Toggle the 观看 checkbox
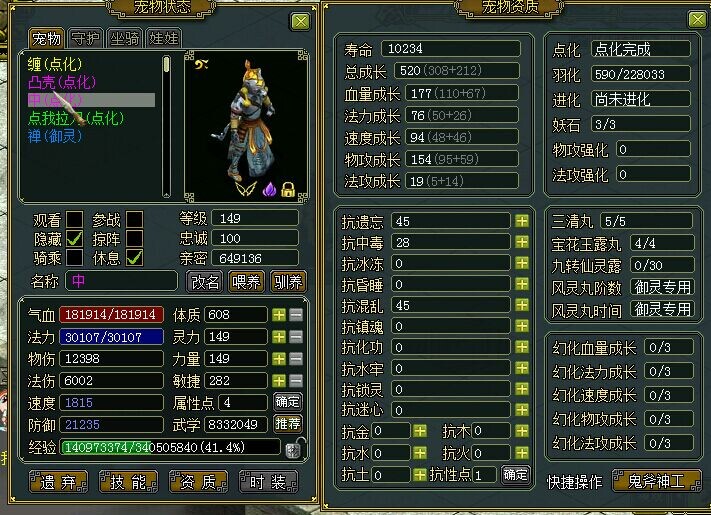The image size is (711, 515). pos(74,219)
